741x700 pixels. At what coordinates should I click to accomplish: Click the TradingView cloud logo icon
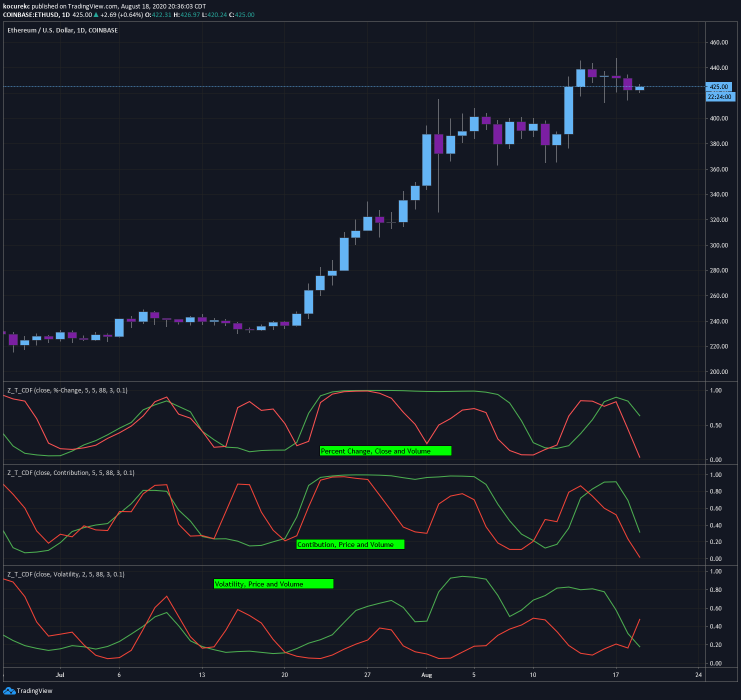pos(9,691)
